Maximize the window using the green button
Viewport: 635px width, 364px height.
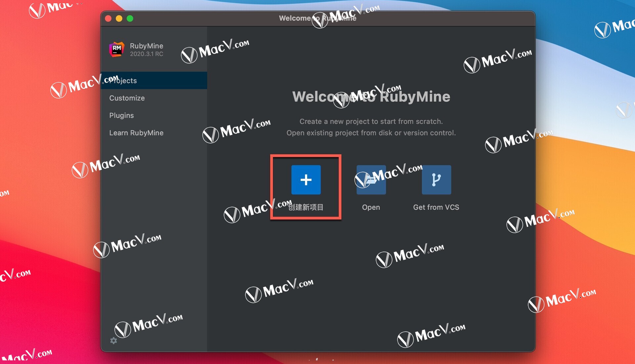(130, 19)
